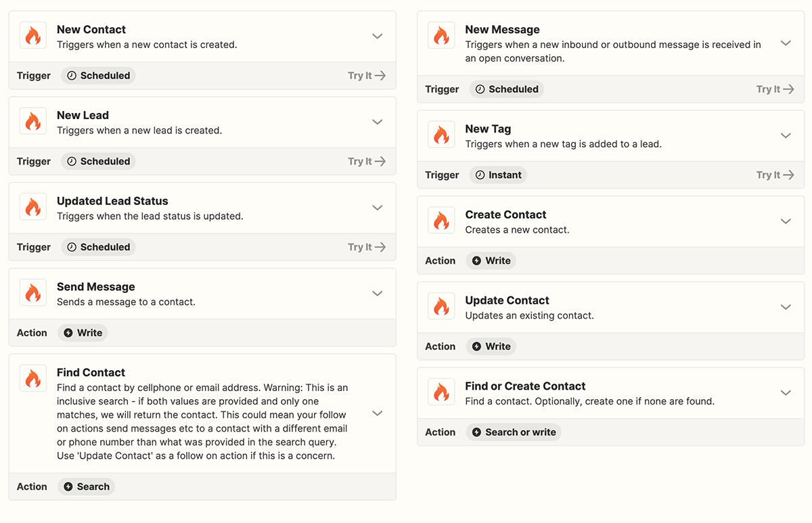Click the Find Contact title
This screenshot has width=812, height=523.
tap(91, 372)
